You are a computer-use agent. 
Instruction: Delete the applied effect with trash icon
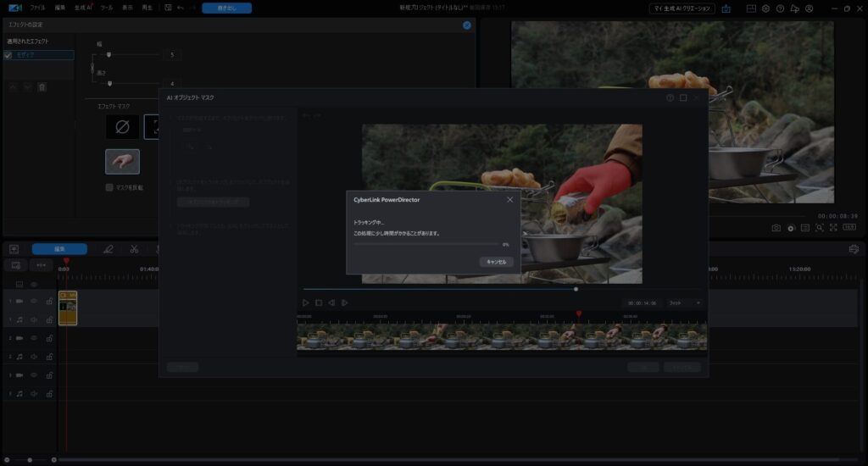pos(42,86)
